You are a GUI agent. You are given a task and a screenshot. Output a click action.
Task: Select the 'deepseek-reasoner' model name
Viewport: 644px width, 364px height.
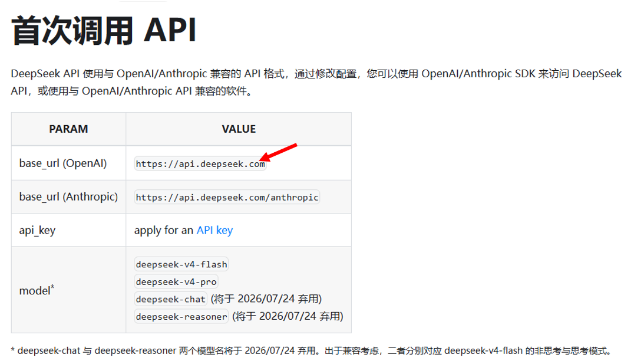(x=181, y=316)
